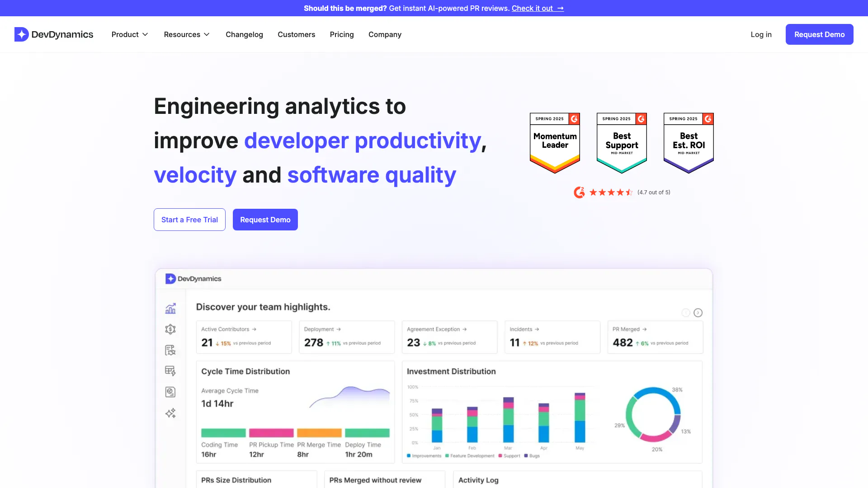Follow the Check it out banner link
The height and width of the screenshot is (488, 868).
[x=537, y=8]
